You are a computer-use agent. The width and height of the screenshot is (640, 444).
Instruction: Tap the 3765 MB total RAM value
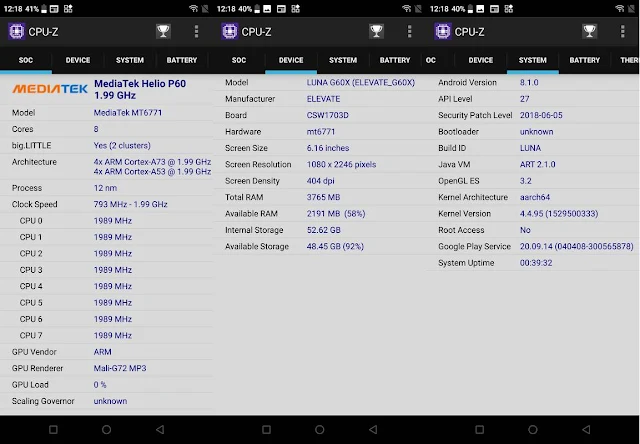pos(323,197)
